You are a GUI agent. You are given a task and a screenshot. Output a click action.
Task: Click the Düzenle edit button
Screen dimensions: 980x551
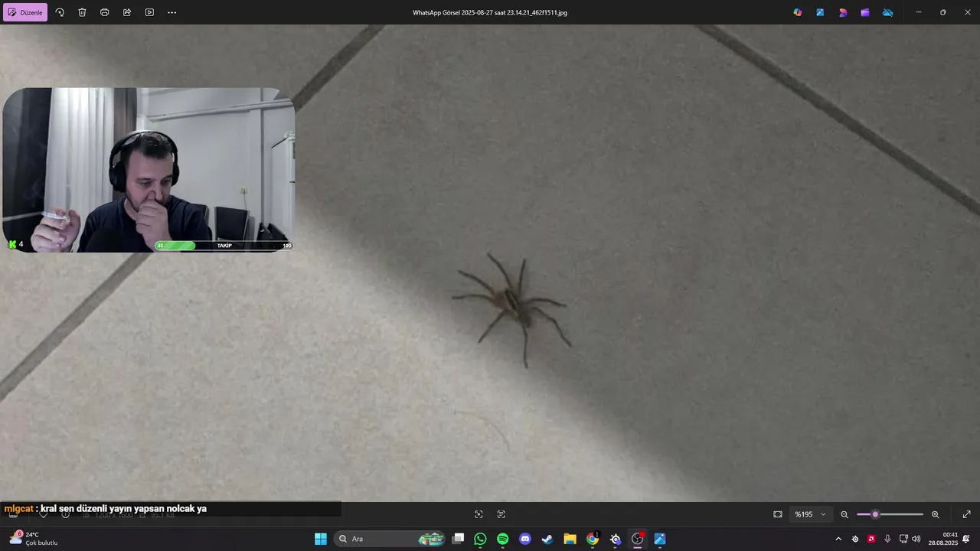click(x=25, y=12)
